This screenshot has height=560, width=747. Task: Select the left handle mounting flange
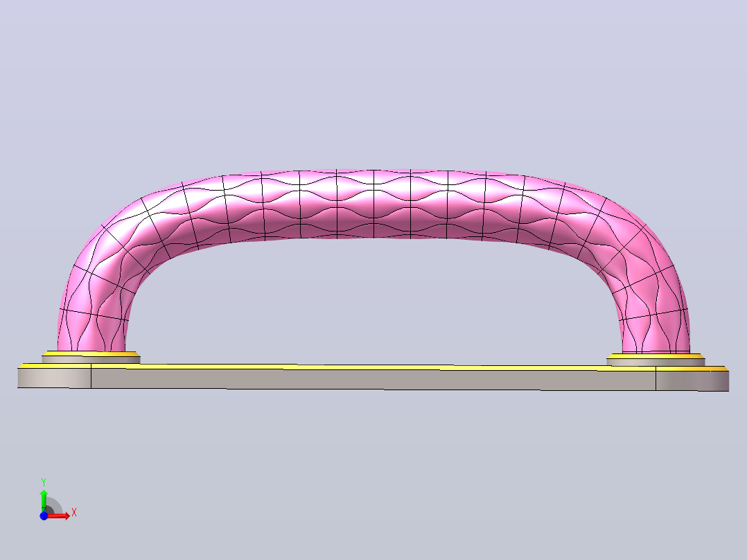pyautogui.click(x=91, y=358)
